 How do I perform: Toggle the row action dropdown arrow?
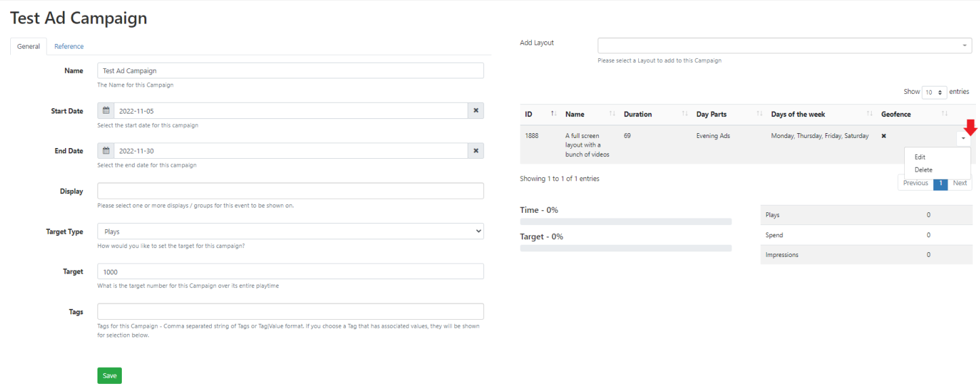tap(963, 138)
